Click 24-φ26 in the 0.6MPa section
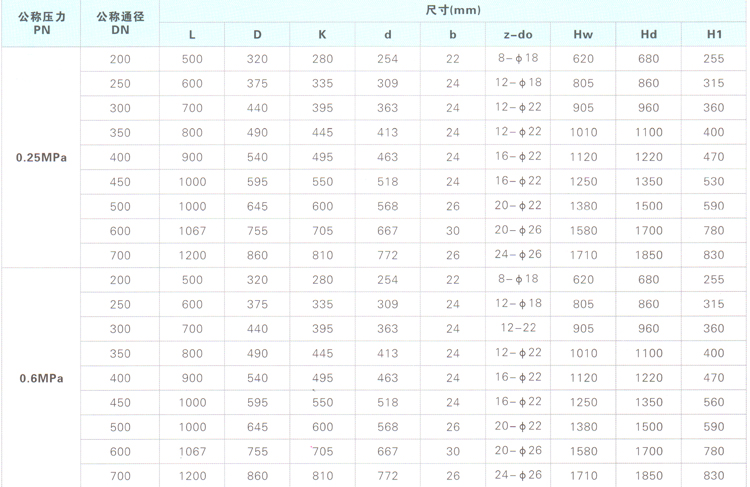This screenshot has width=750, height=487. (x=518, y=475)
